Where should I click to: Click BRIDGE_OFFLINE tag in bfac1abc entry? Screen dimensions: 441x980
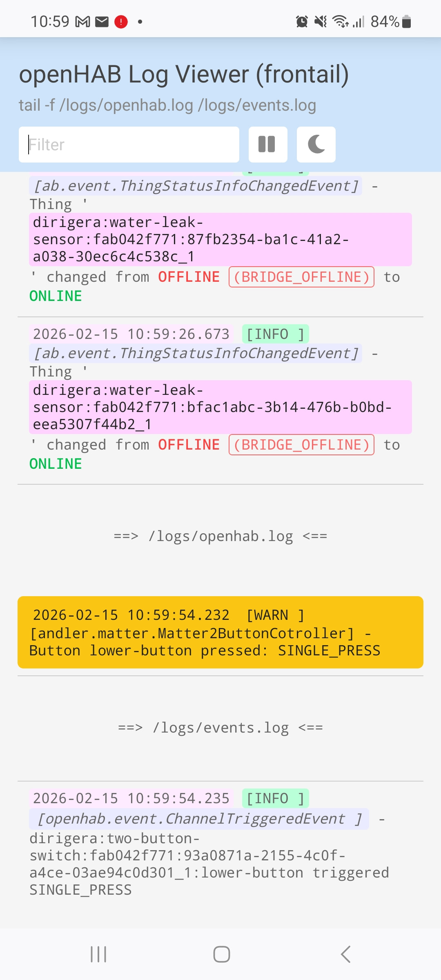tap(301, 445)
